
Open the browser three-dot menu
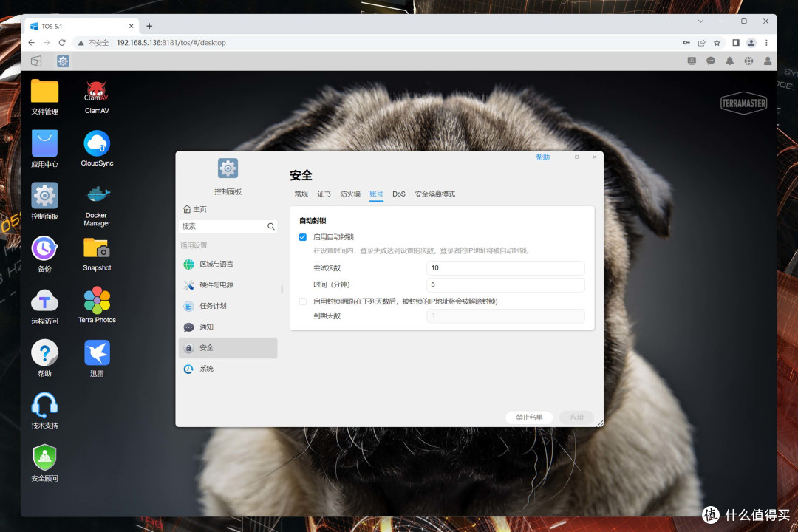[x=766, y=43]
